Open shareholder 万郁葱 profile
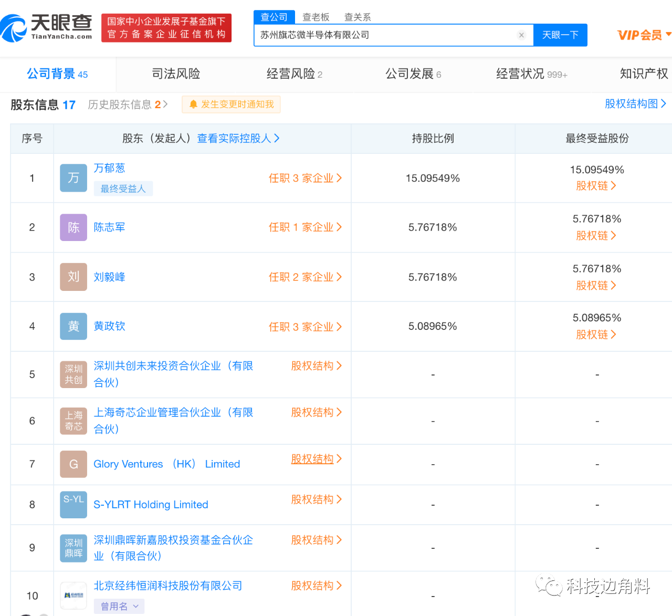Viewport: 672px width, 616px height. tap(109, 168)
